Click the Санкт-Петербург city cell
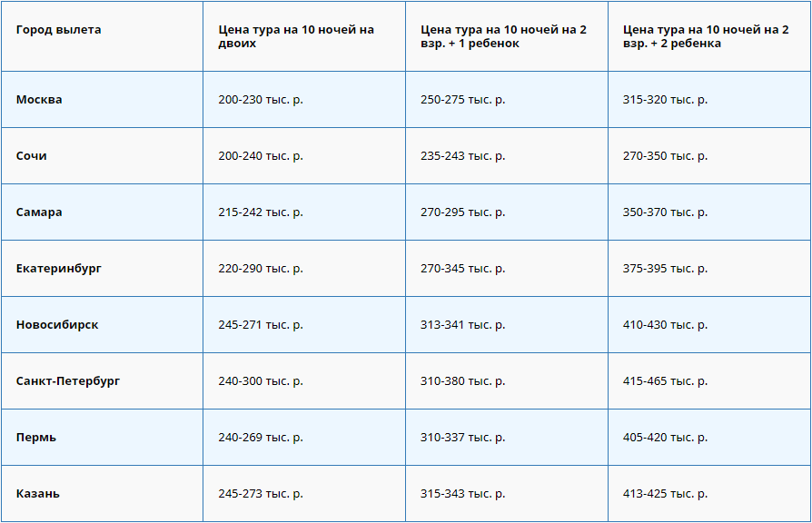This screenshot has height=523, width=812. tap(68, 381)
